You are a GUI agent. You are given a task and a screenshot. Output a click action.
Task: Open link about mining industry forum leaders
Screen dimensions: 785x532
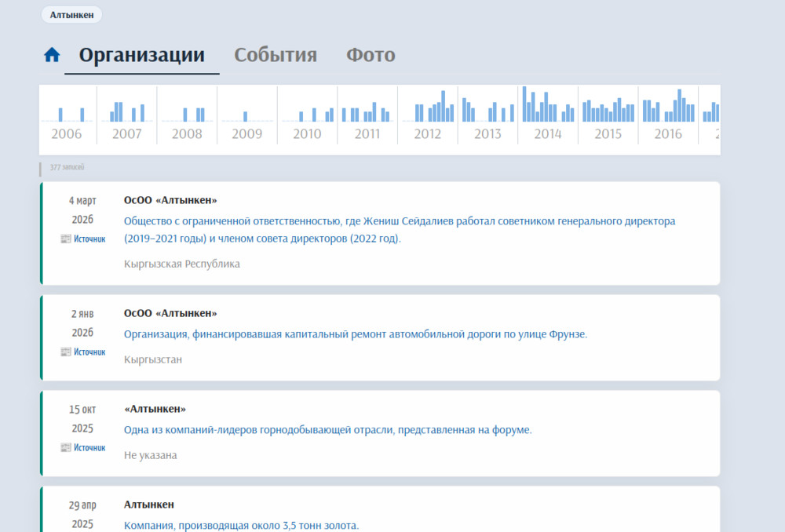(x=327, y=430)
